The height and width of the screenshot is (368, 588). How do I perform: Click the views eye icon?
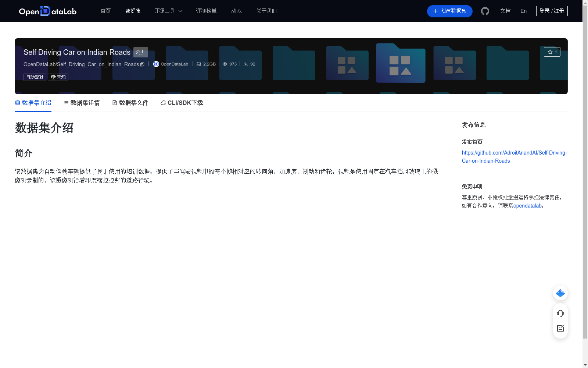coord(225,64)
